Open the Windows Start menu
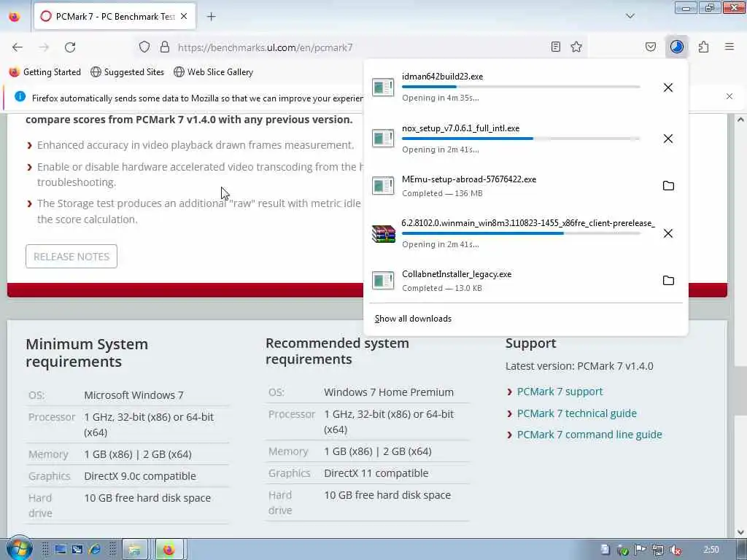Screen dimensions: 747x560 click(18, 548)
